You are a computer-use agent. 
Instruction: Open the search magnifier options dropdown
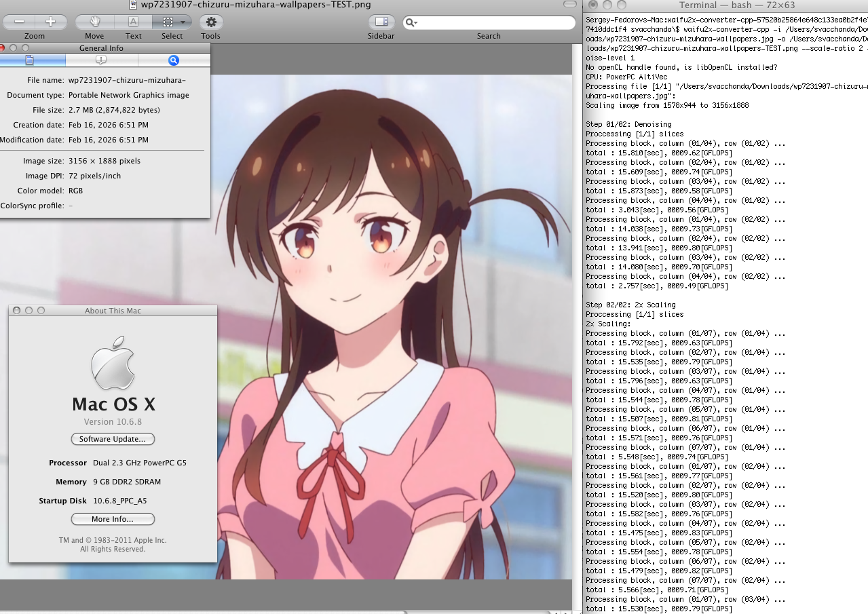pyautogui.click(x=411, y=22)
